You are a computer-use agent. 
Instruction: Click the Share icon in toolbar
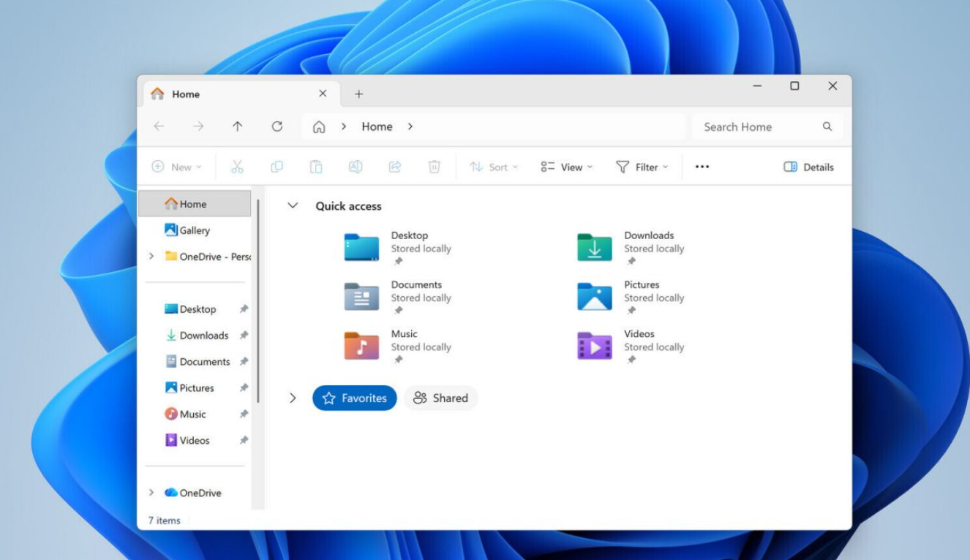tap(395, 167)
